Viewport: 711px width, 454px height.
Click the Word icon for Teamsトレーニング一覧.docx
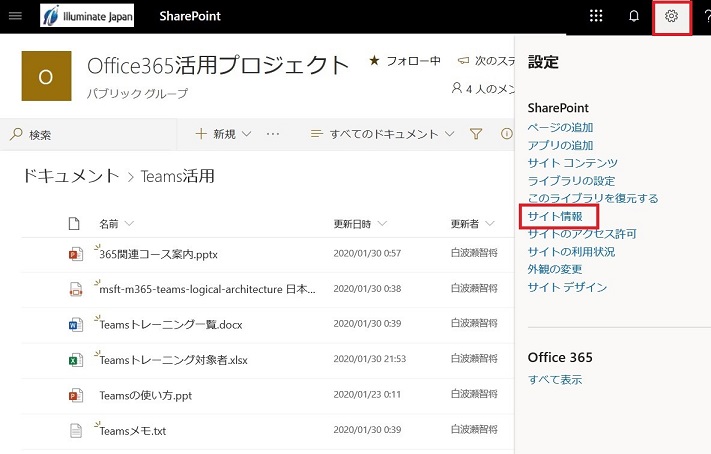[x=74, y=324]
